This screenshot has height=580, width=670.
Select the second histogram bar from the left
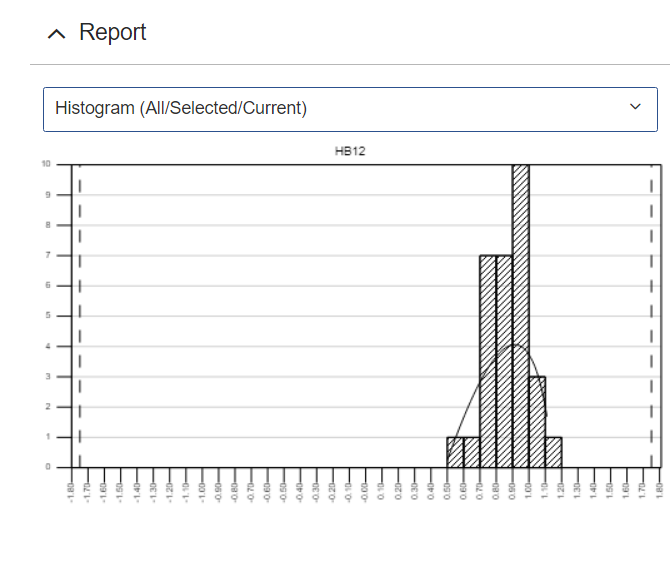click(x=471, y=452)
